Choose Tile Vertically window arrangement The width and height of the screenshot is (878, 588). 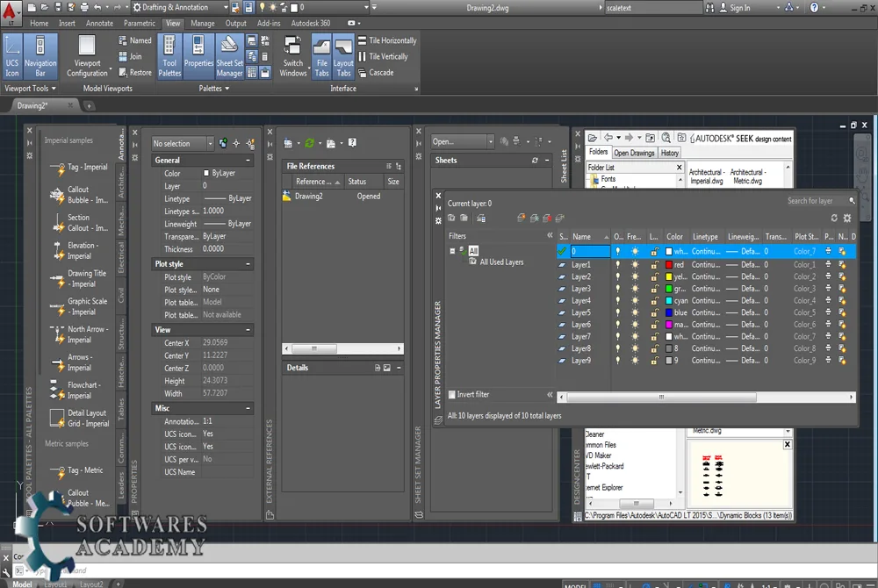pyautogui.click(x=383, y=56)
